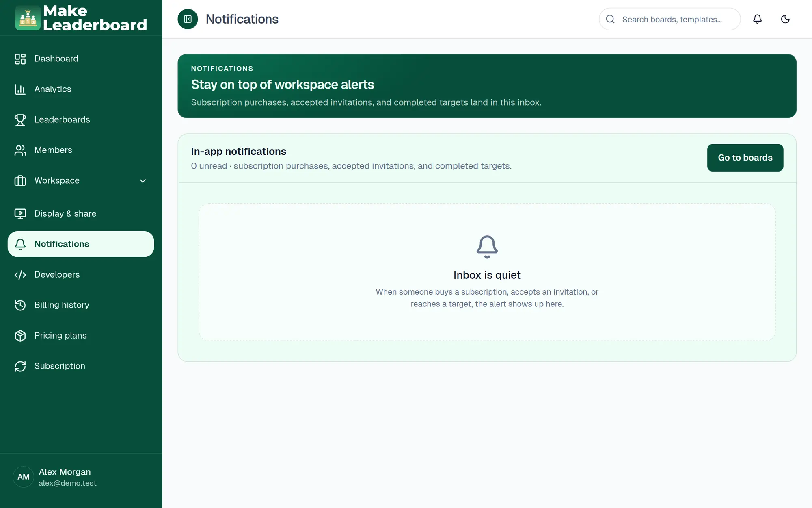Focus the Search boards, templates field

point(669,19)
